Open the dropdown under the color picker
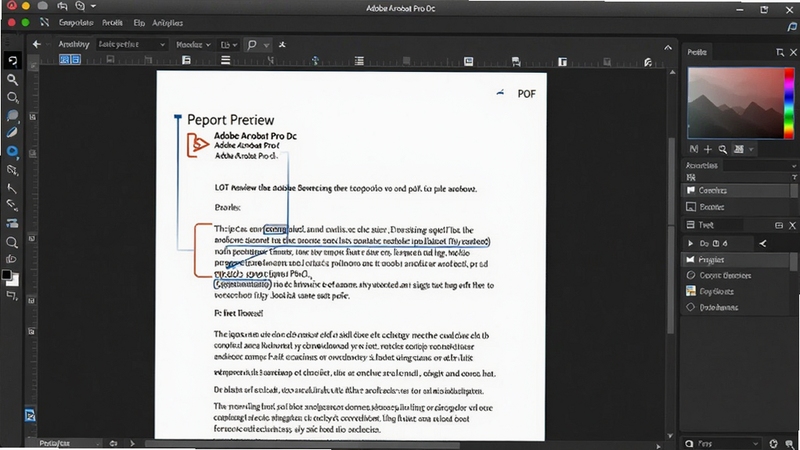This screenshot has width=800, height=450. (x=751, y=149)
